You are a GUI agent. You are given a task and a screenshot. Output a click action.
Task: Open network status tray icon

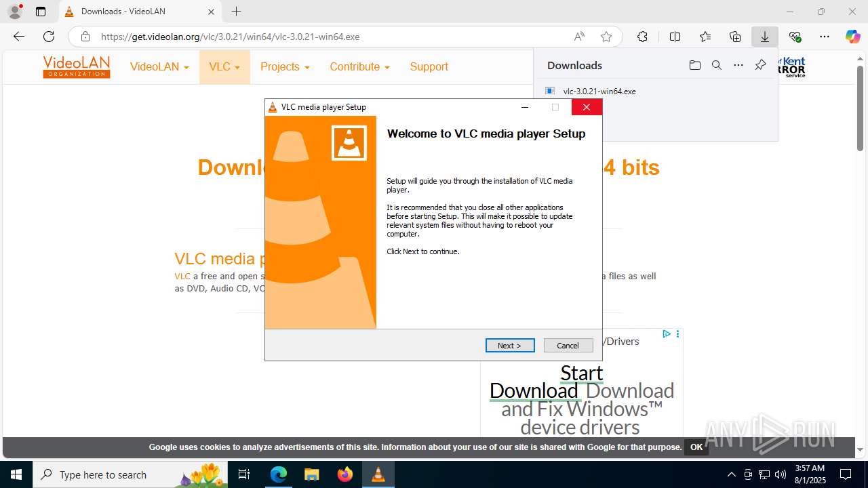(x=764, y=474)
